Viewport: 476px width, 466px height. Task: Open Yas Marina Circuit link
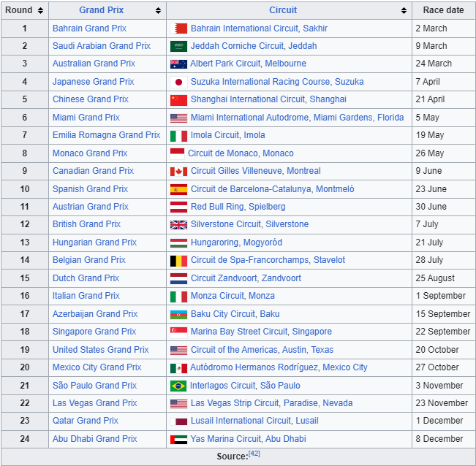pyautogui.click(x=225, y=439)
